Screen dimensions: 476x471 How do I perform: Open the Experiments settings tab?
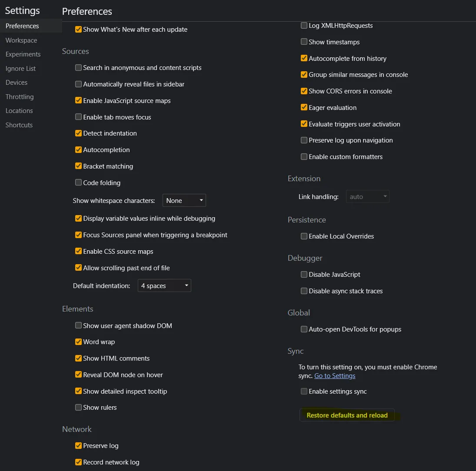[x=23, y=54]
